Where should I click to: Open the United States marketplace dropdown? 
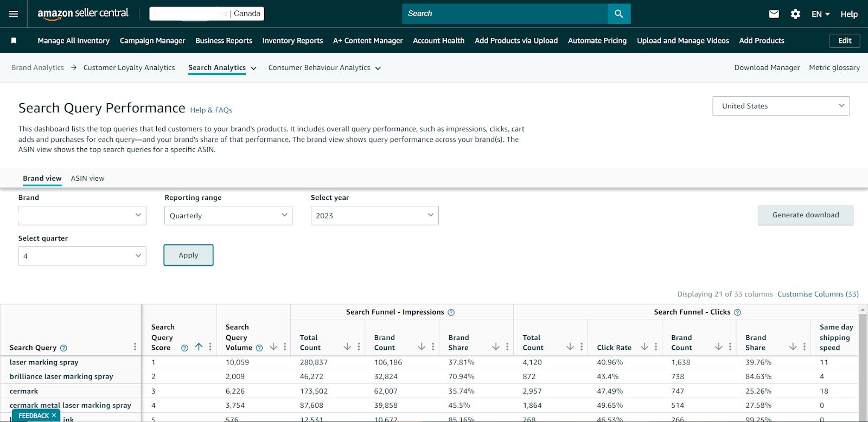781,106
